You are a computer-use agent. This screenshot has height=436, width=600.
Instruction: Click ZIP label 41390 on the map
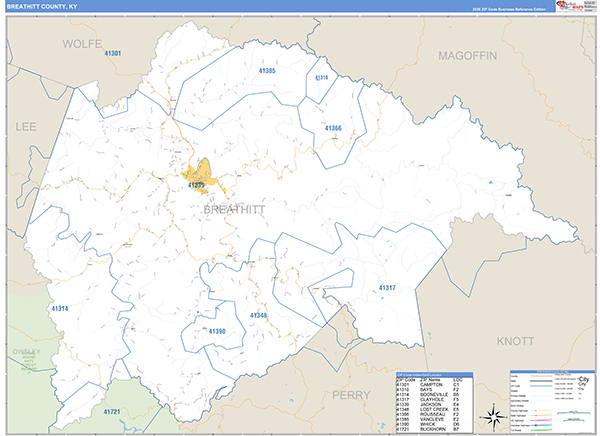pos(217,331)
